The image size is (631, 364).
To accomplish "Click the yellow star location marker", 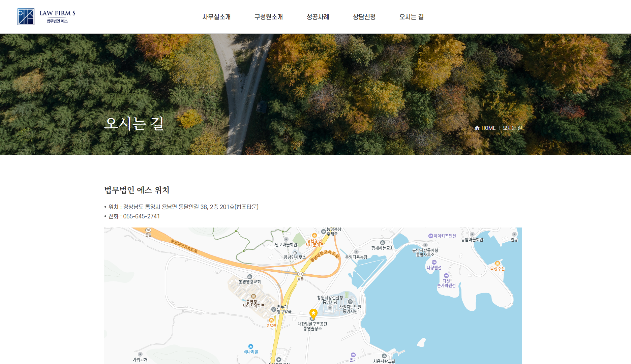I will click(x=313, y=313).
